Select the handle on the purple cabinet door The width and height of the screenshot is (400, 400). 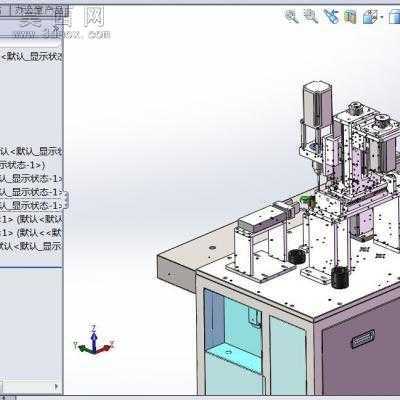click(363, 339)
